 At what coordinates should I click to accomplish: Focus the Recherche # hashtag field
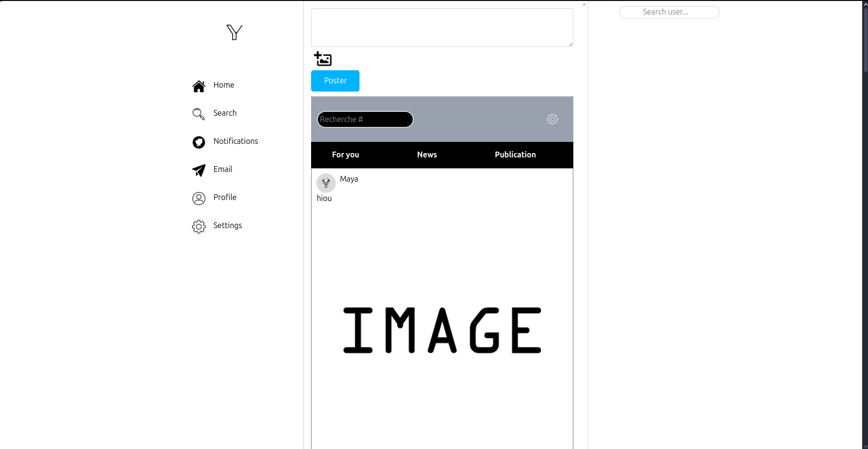(365, 119)
